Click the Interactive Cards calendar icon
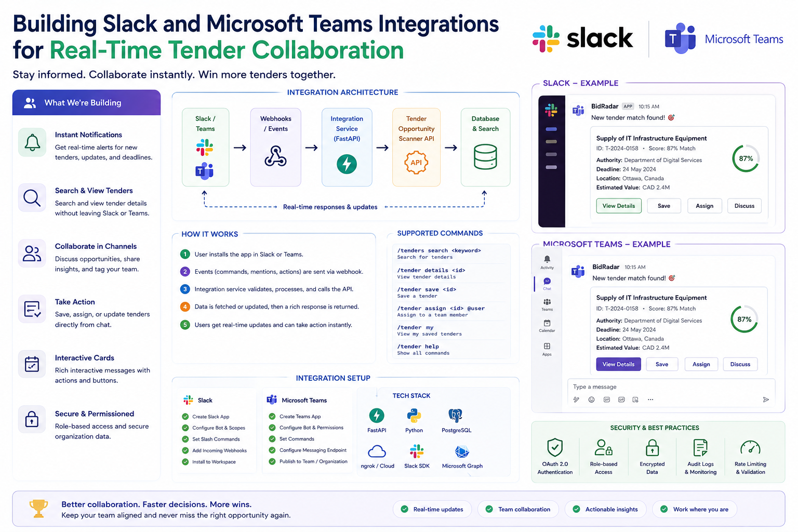The image size is (798, 532). click(32, 364)
